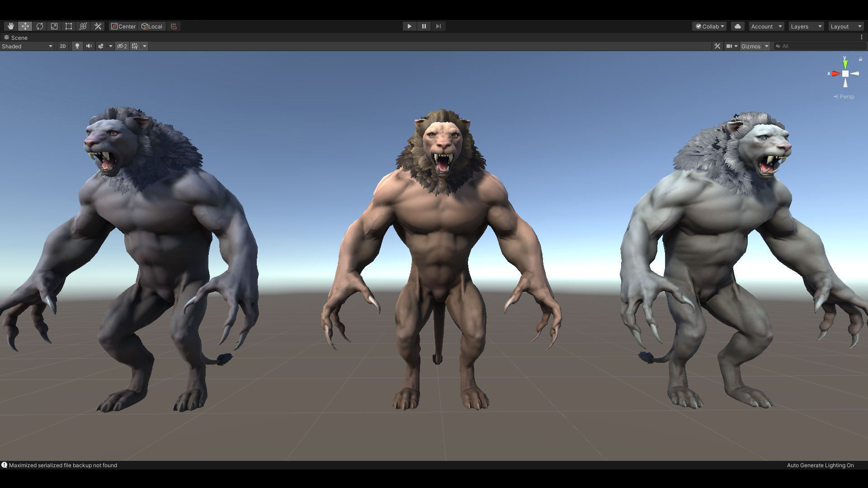Click the green Y axis cone
Viewport: 868px width, 488px height.
pos(845,64)
